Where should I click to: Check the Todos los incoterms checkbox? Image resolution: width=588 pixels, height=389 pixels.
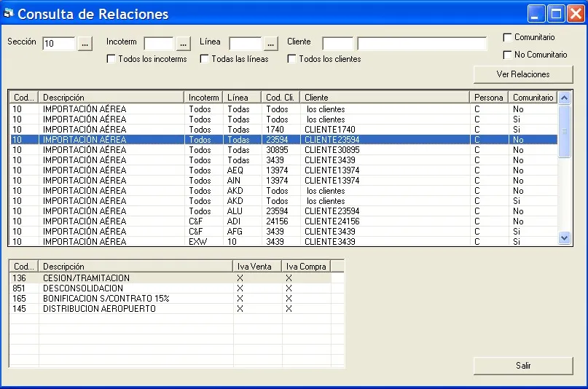coord(111,59)
